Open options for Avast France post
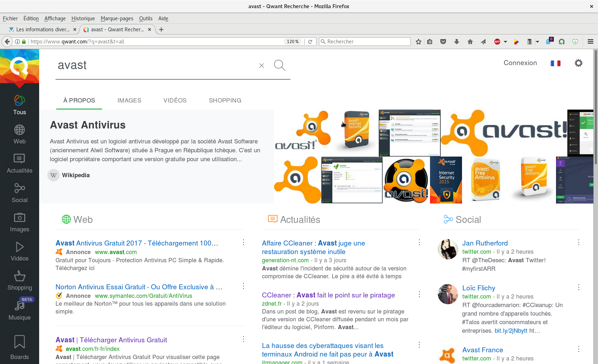The image size is (598, 364). [579, 349]
